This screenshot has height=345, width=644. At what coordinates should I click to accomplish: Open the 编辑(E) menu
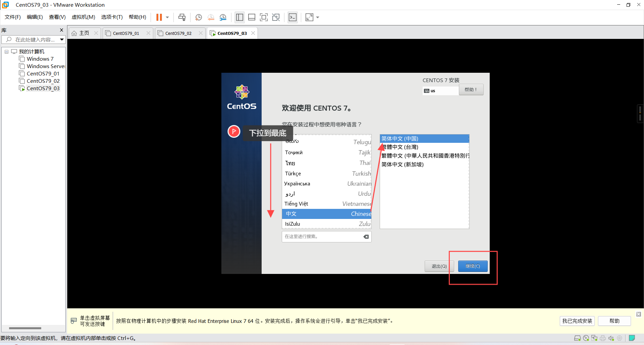[x=35, y=17]
